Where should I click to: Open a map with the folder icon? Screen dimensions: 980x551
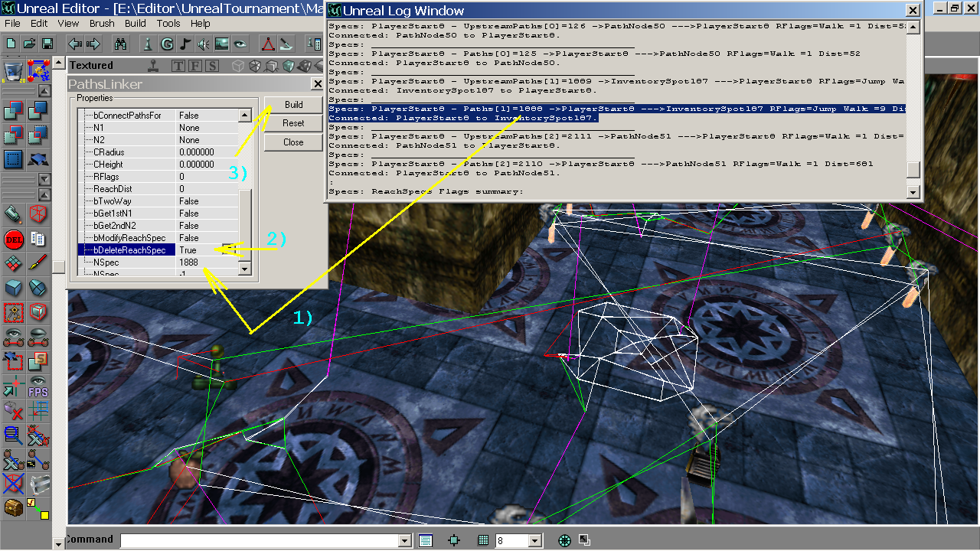29,44
